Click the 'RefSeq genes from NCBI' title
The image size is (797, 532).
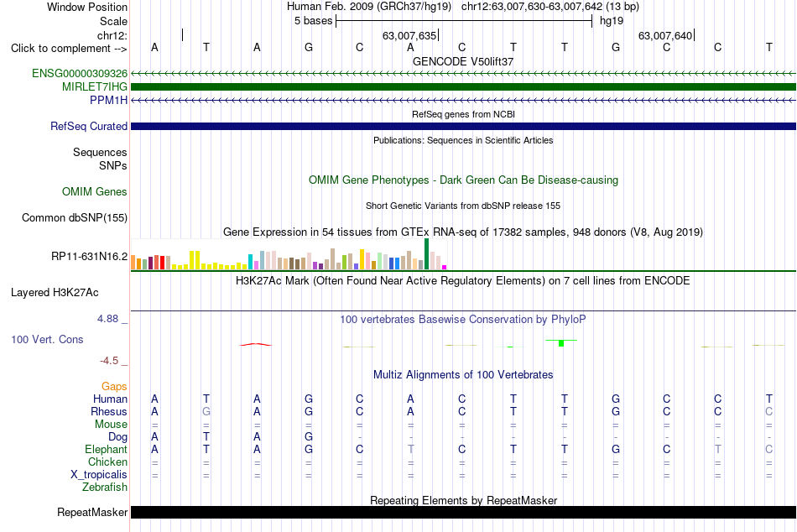click(464, 114)
